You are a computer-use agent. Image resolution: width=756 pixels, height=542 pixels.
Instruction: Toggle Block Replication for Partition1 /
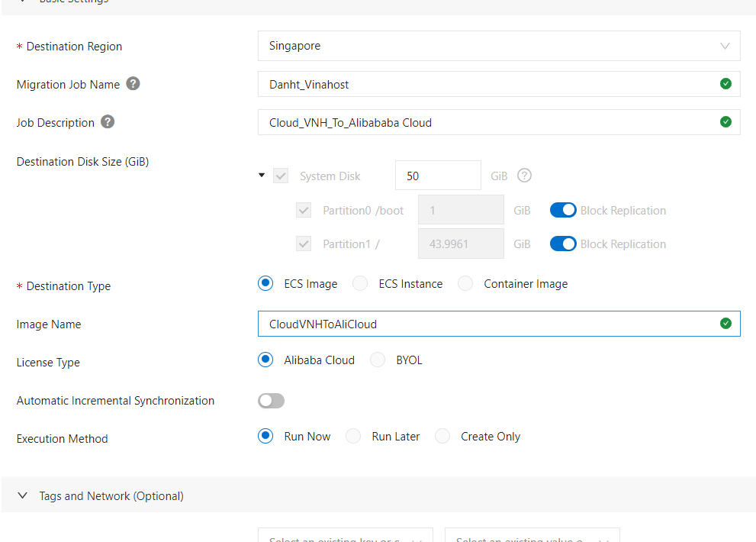tap(563, 244)
